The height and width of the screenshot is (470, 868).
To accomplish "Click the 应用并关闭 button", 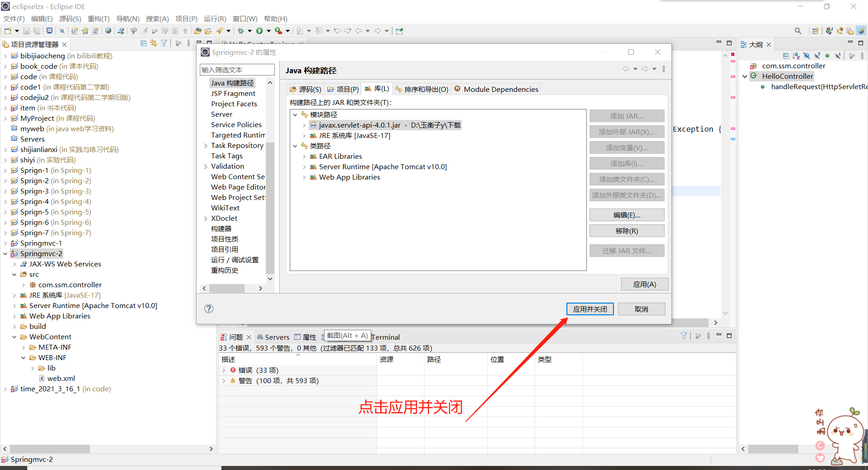I will 590,309.
